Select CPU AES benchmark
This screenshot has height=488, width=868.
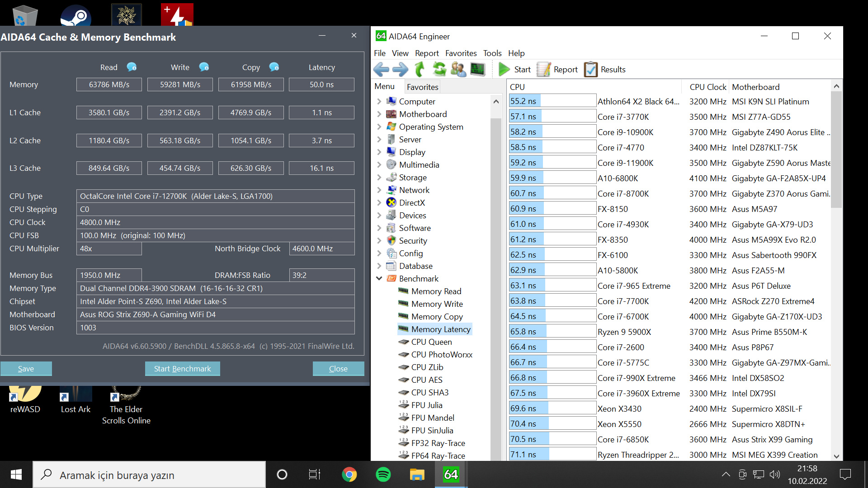426,380
